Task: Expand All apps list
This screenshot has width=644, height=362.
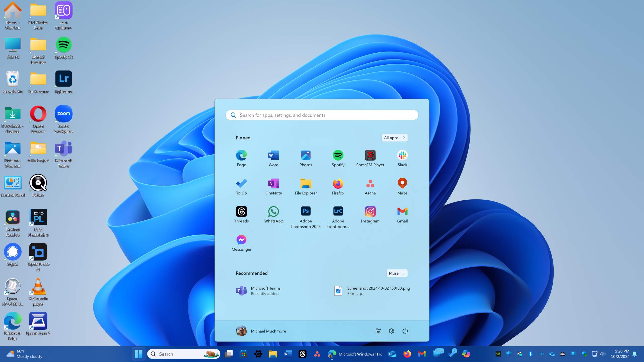Action: pos(394,138)
